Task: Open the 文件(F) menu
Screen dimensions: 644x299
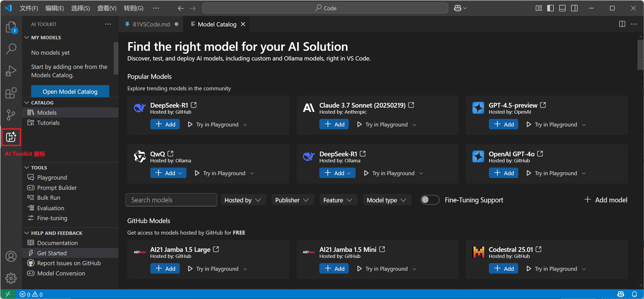Action: [29, 8]
